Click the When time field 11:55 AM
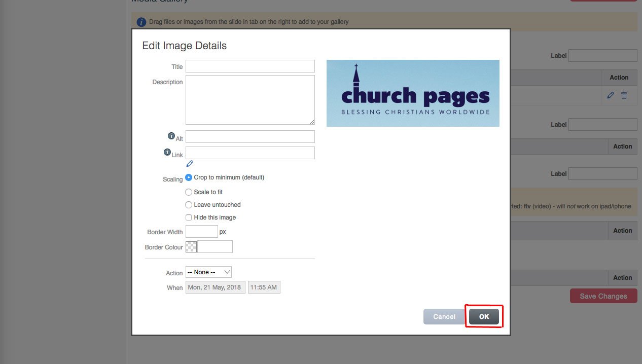Screen dimensions: 642x364 (x=264, y=287)
